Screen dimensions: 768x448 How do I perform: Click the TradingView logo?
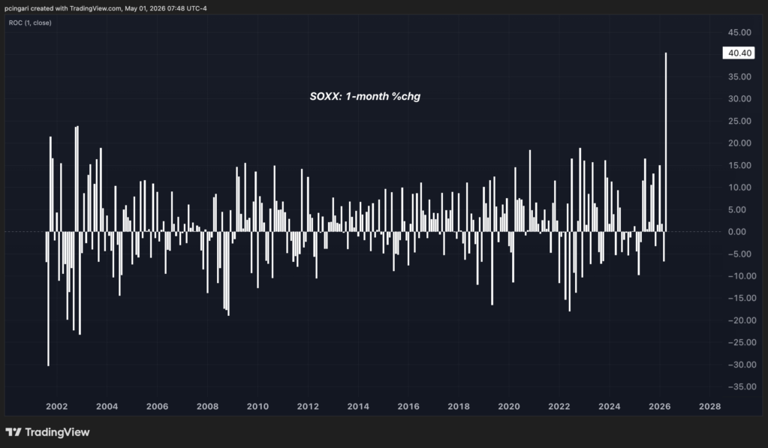48,432
